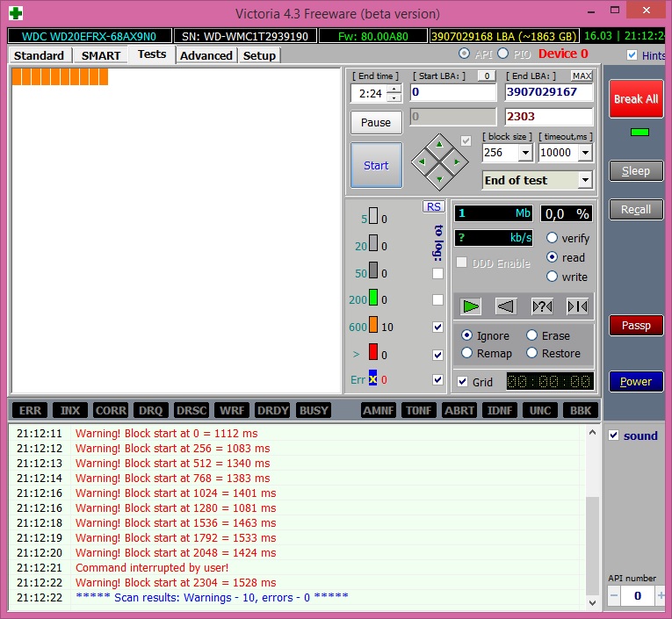Open the End of test action dropdown
This screenshot has height=619, width=672.
pyautogui.click(x=585, y=180)
